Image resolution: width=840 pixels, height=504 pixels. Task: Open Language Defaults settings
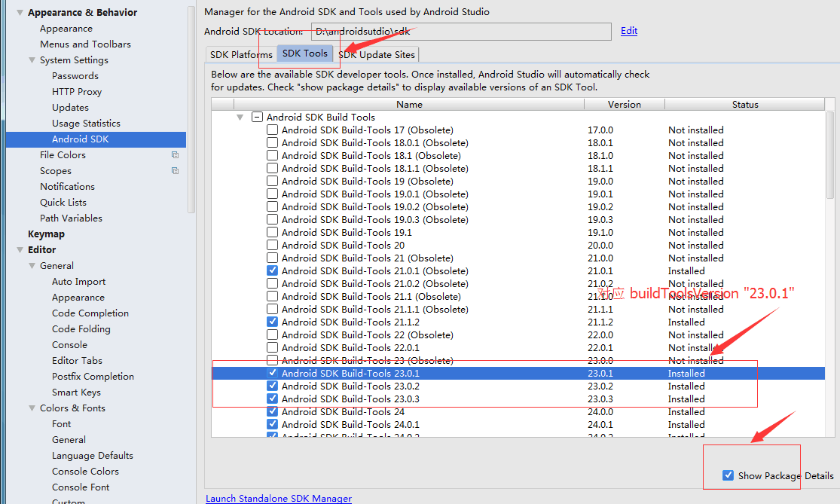pos(92,455)
